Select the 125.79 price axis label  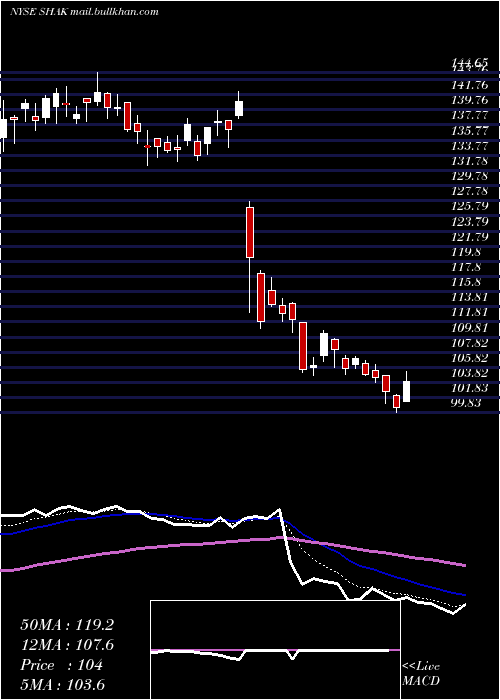[x=469, y=207]
